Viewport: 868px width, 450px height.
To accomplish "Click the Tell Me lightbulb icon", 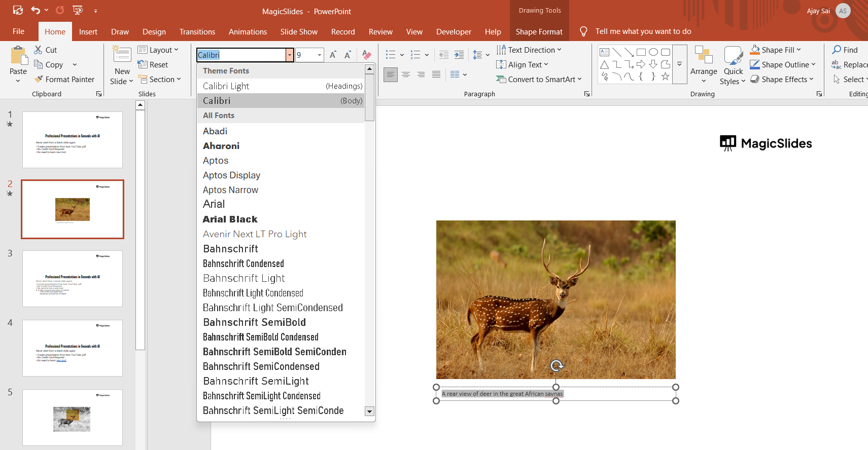I will 583,31.
